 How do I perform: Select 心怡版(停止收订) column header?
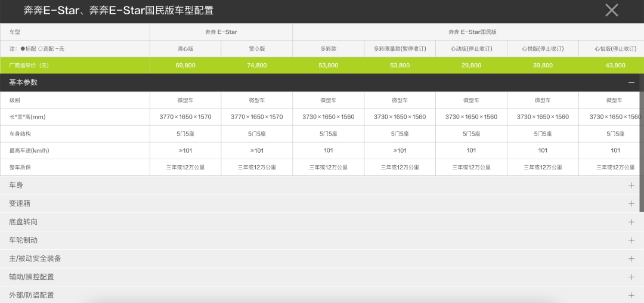pyautogui.click(x=612, y=49)
